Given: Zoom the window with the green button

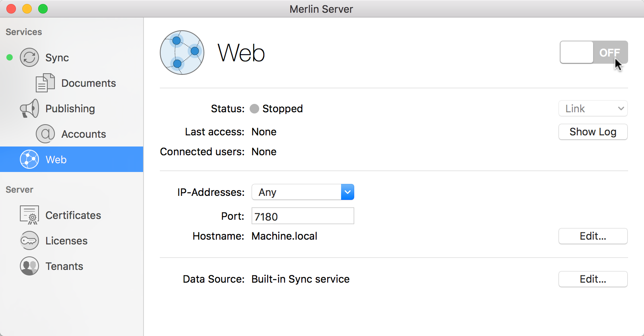Looking at the screenshot, I should click(43, 9).
